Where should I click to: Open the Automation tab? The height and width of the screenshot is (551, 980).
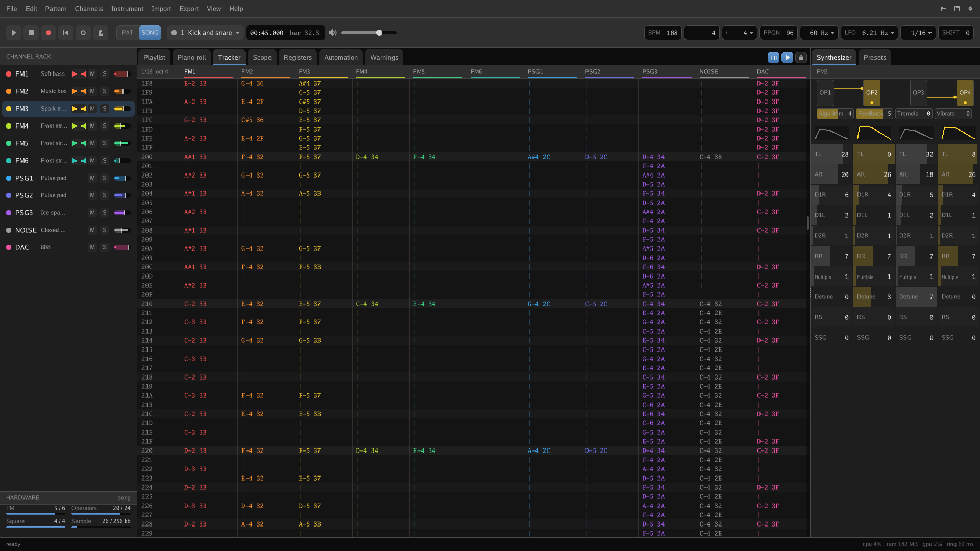(341, 58)
